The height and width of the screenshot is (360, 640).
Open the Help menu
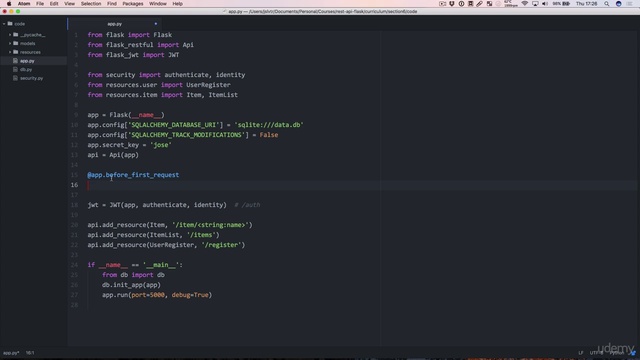coord(177,4)
